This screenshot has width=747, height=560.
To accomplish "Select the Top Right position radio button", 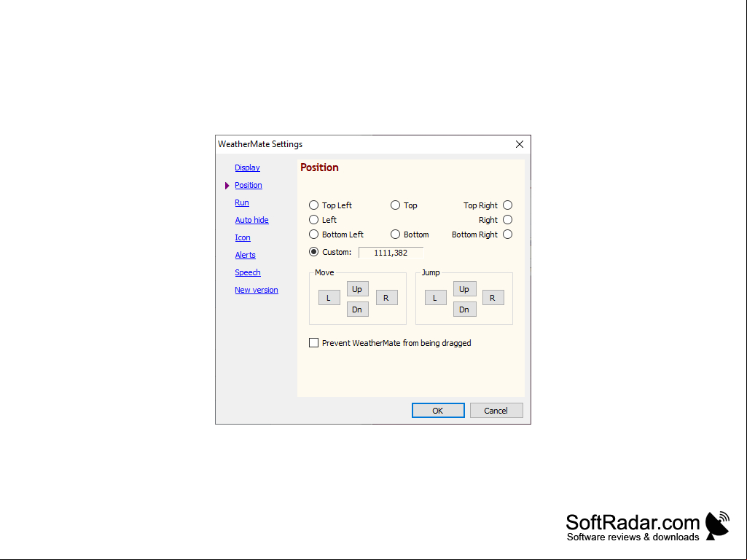I will 507,205.
